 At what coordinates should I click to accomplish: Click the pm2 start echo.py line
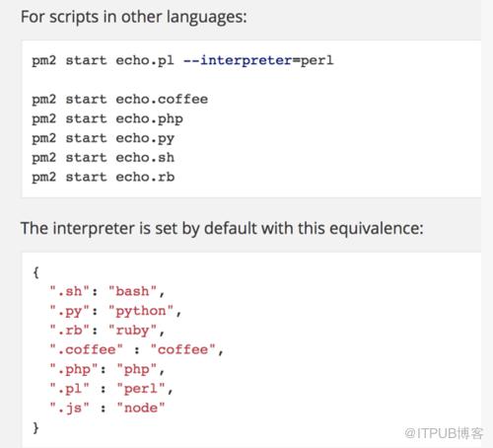point(103,138)
